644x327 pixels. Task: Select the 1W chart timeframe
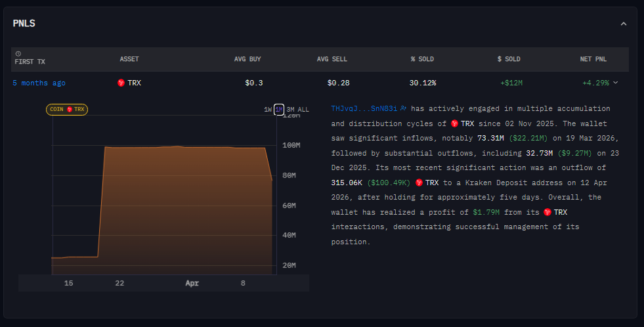pyautogui.click(x=268, y=109)
